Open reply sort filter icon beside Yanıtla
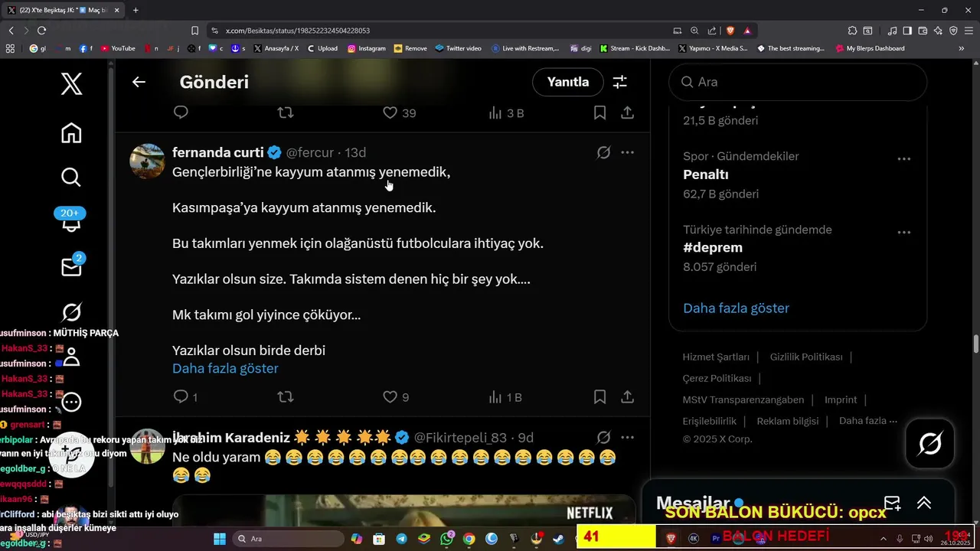Image resolution: width=980 pixels, height=551 pixels. [x=620, y=82]
